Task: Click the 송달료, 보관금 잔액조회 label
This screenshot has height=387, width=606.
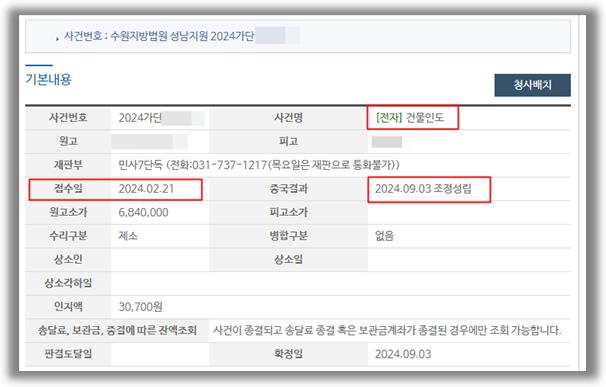Action: (117, 331)
